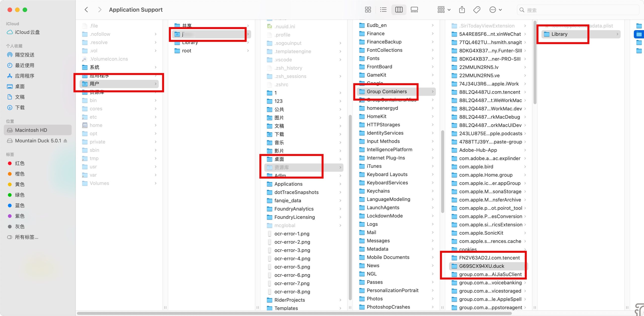Screen dimensions: 644x316
Task: Show all tags (所有标签…)
Action: (x=26, y=237)
